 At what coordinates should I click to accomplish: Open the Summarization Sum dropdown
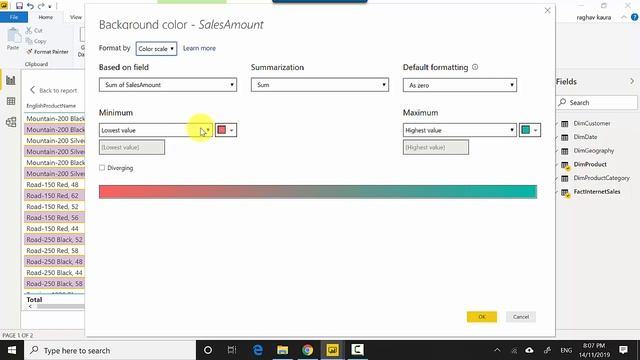pyautogui.click(x=320, y=85)
